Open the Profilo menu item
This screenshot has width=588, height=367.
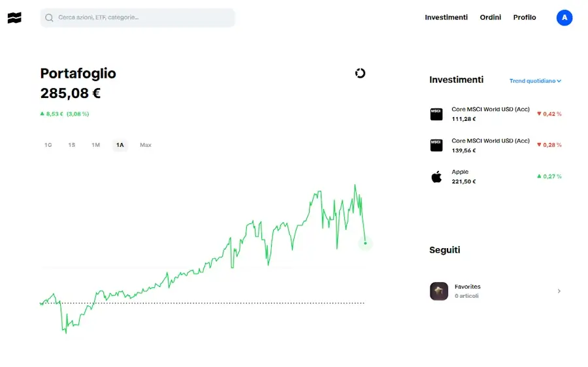click(525, 18)
